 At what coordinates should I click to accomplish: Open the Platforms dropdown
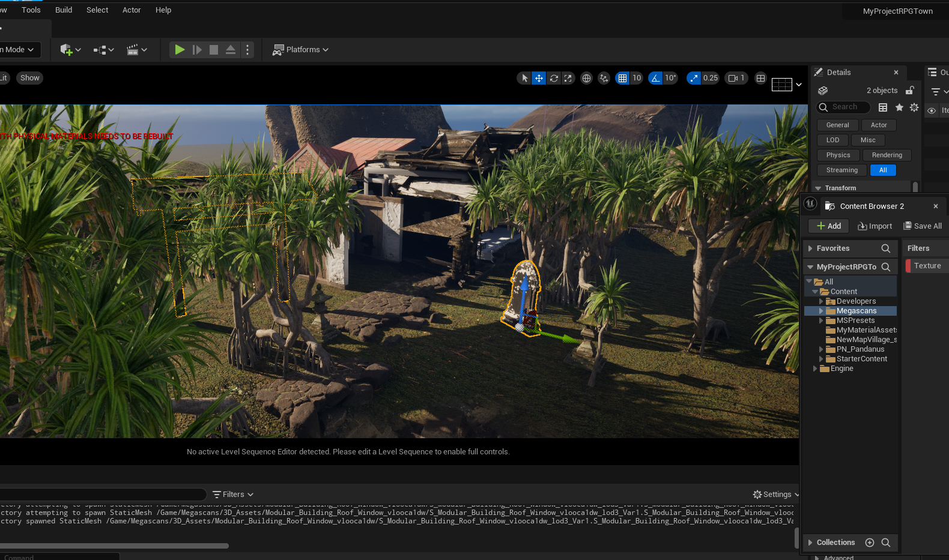click(300, 50)
